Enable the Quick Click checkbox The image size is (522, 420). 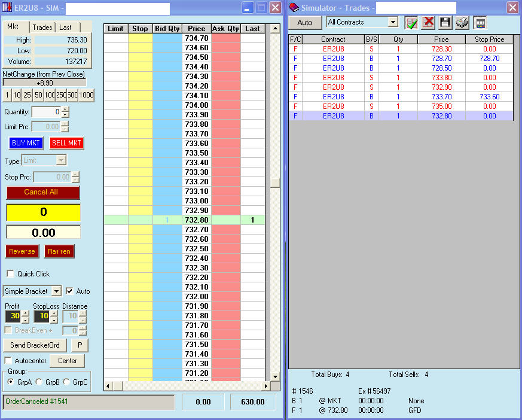tap(10, 274)
